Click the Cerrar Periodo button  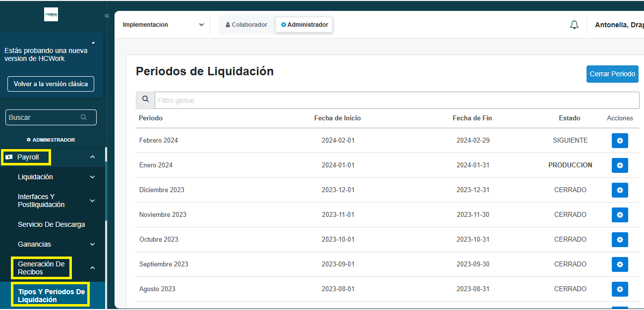point(612,74)
